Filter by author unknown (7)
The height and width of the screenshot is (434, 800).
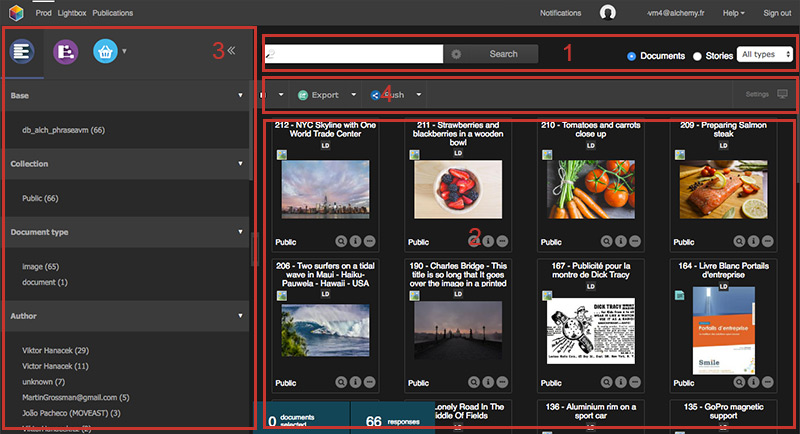[43, 382]
